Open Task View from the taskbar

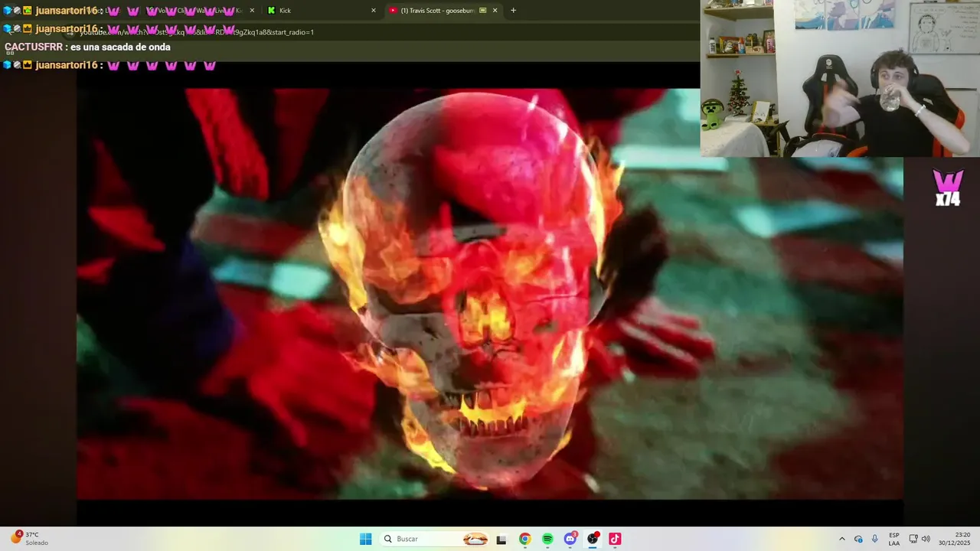[501, 539]
